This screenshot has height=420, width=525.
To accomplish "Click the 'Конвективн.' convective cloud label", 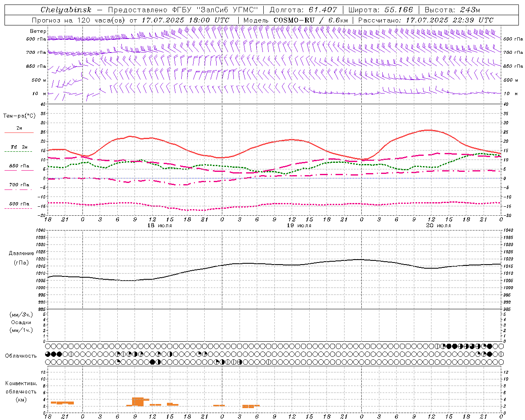I will pos(21,383).
